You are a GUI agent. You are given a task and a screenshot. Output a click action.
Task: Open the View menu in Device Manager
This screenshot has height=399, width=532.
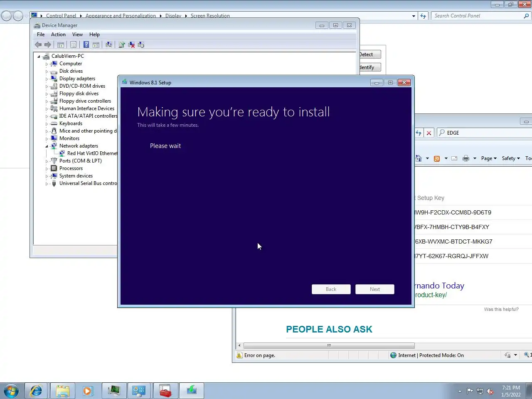[x=77, y=34]
